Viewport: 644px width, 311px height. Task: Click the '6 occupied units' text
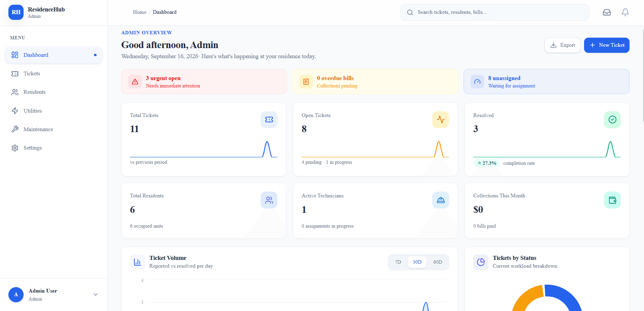coord(146,226)
